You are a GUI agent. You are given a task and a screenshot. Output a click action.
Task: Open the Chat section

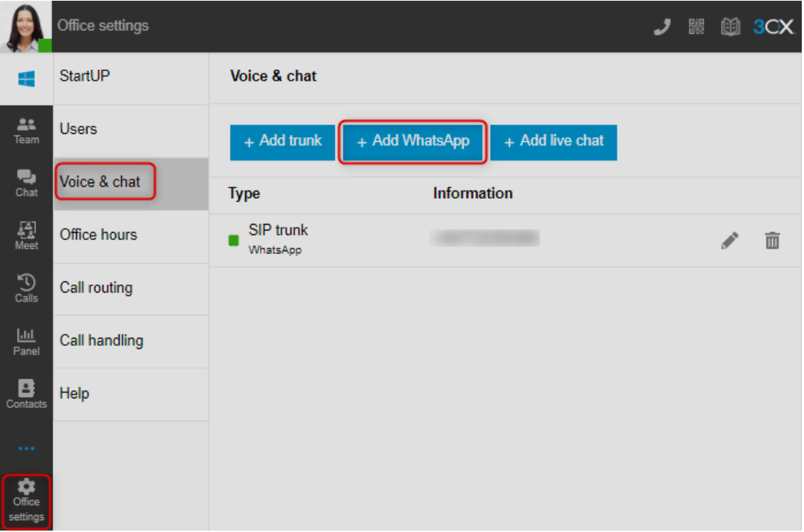[x=27, y=183]
